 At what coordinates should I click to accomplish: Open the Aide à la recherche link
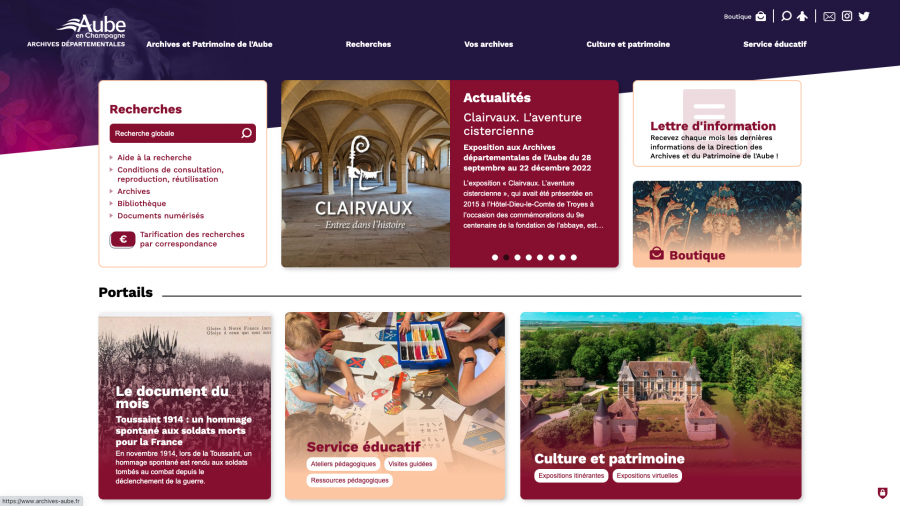coord(154,157)
